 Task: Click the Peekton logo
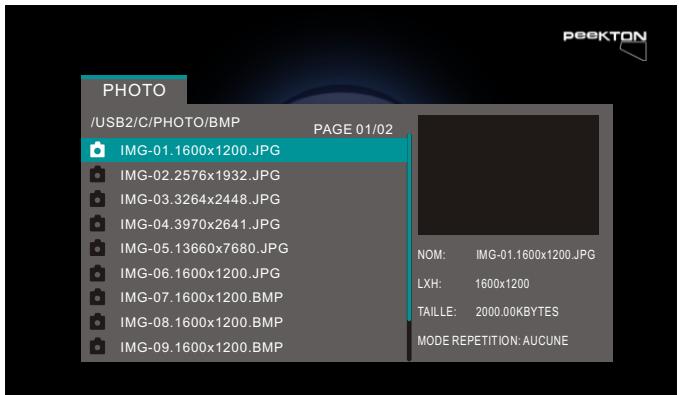pos(605,44)
